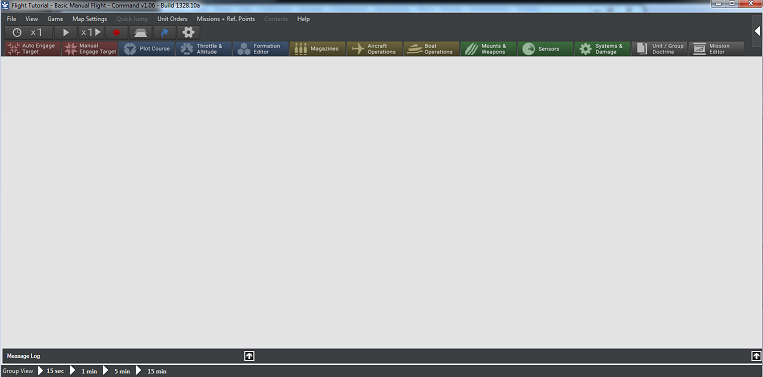
Task: Open the File menu
Action: click(11, 19)
